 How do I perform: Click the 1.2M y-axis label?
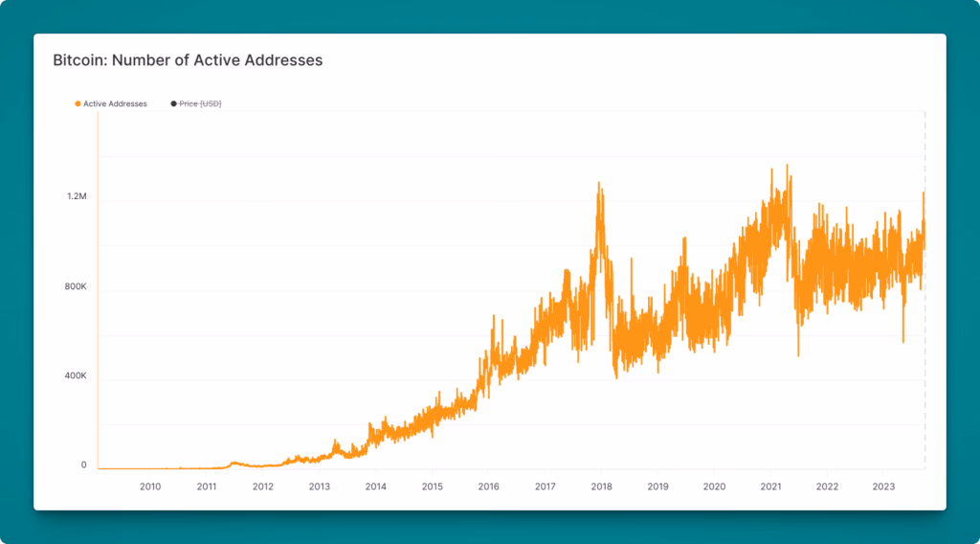coord(77,196)
